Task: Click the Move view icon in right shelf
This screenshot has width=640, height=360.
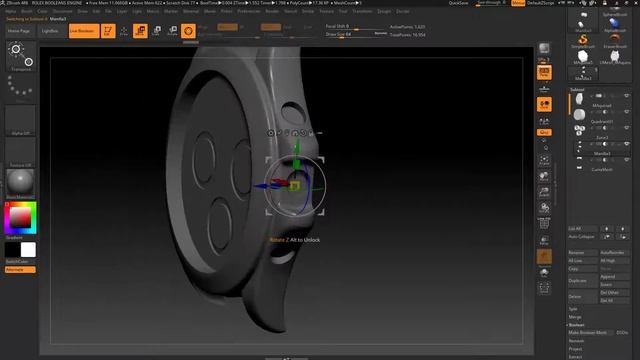Action: pos(544,176)
